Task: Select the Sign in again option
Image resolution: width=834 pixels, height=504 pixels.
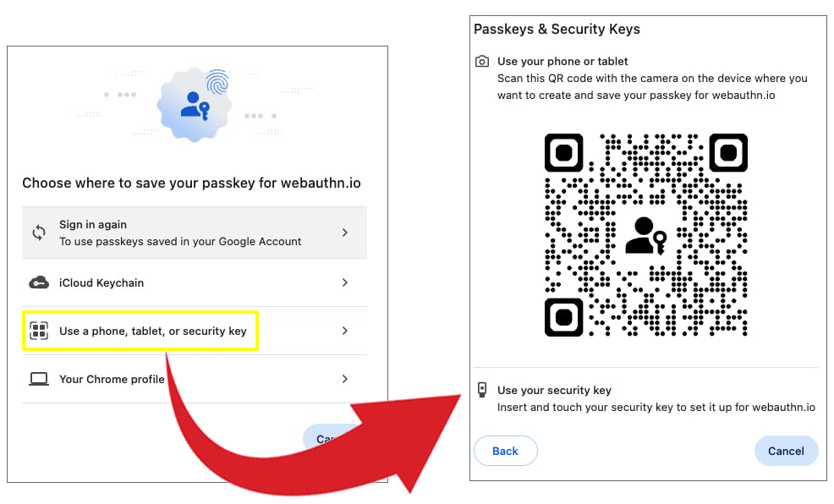Action: pos(180,233)
